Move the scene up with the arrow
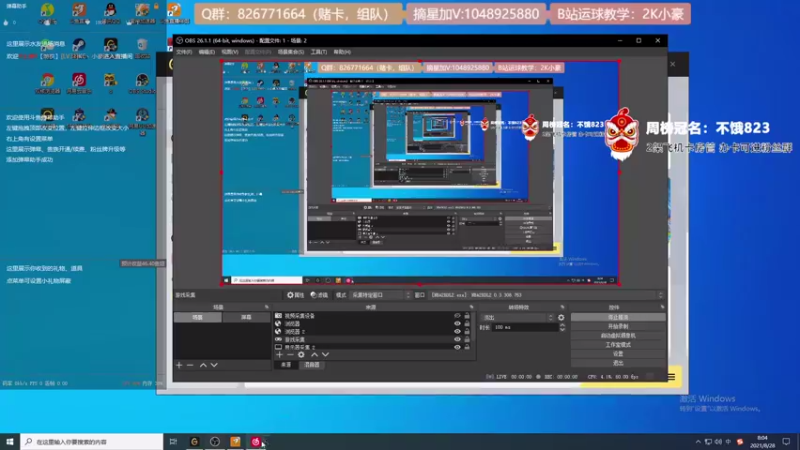The width and height of the screenshot is (800, 450). (x=203, y=365)
